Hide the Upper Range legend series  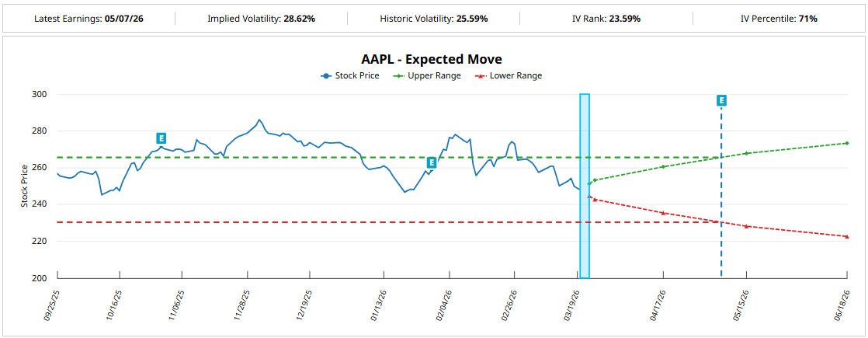(x=428, y=76)
